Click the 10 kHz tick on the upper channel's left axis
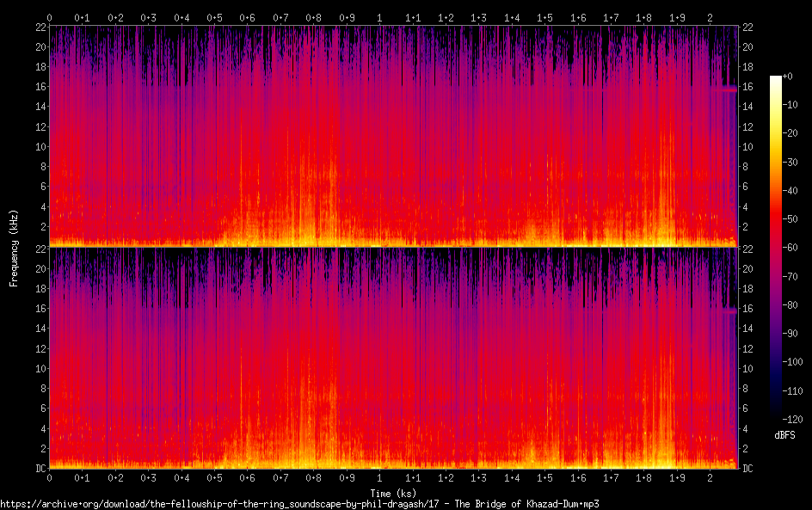This screenshot has height=510, width=812. point(38,146)
